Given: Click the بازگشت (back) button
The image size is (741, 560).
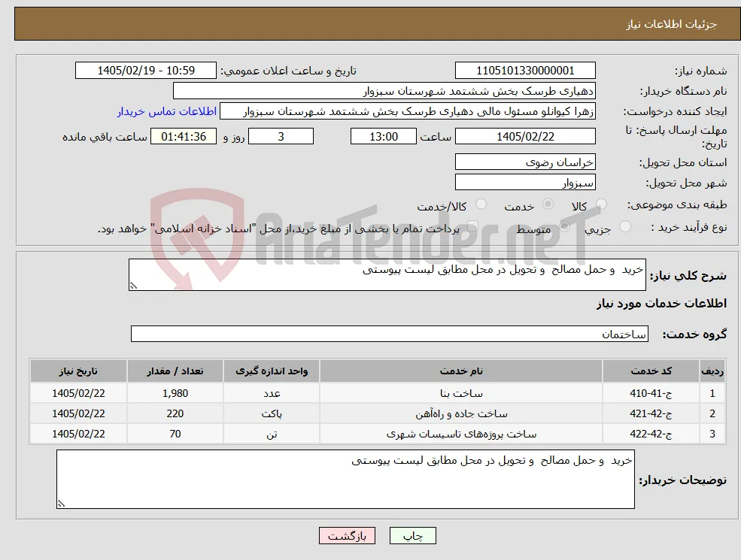Looking at the screenshot, I should [347, 536].
